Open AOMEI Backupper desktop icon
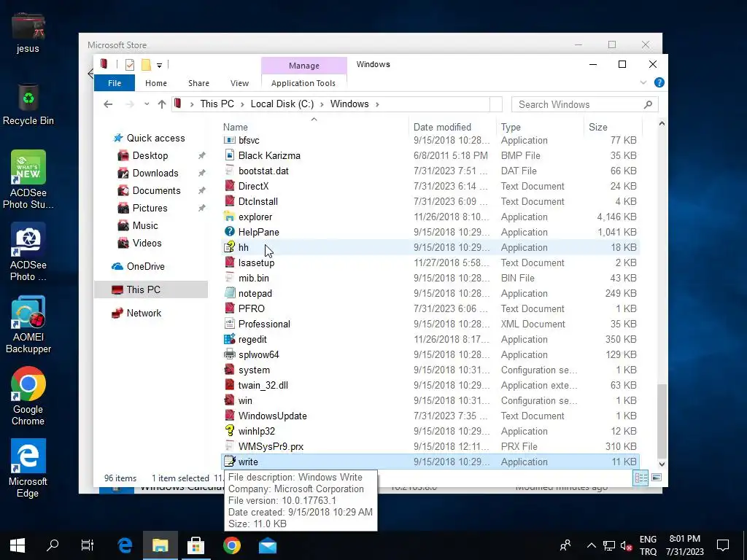Screen dimensions: 747x560 [x=28, y=324]
